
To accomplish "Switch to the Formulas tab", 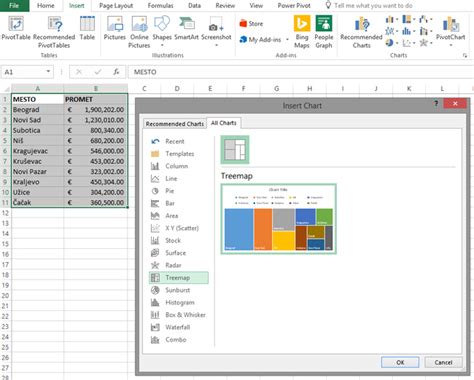I will click(160, 6).
